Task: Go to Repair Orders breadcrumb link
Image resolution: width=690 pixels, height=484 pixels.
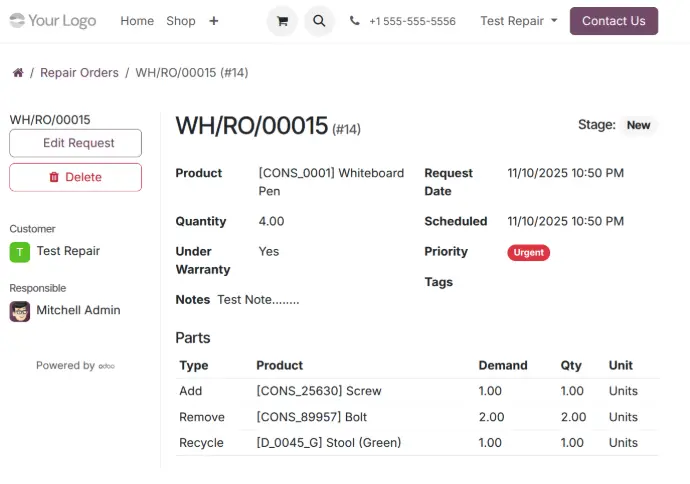Action: [79, 73]
